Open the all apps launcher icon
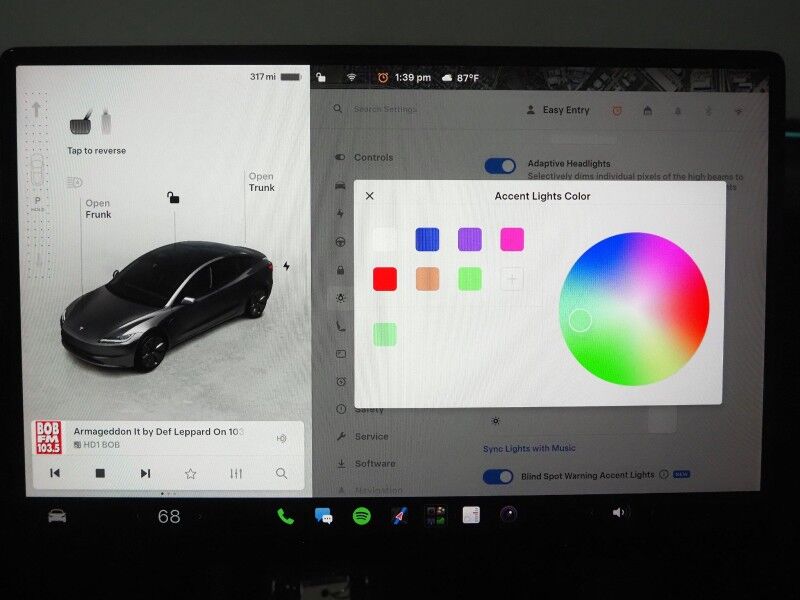The height and width of the screenshot is (600, 800). point(436,515)
